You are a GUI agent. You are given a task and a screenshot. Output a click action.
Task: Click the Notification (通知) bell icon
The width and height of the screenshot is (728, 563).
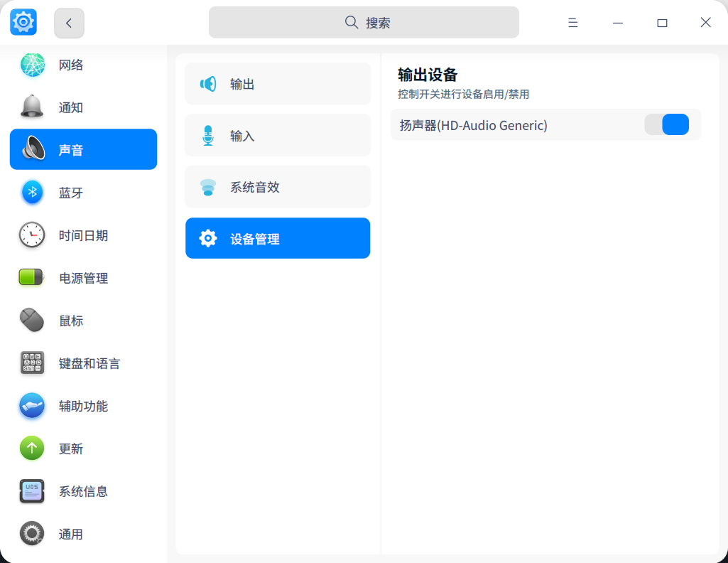point(32,107)
